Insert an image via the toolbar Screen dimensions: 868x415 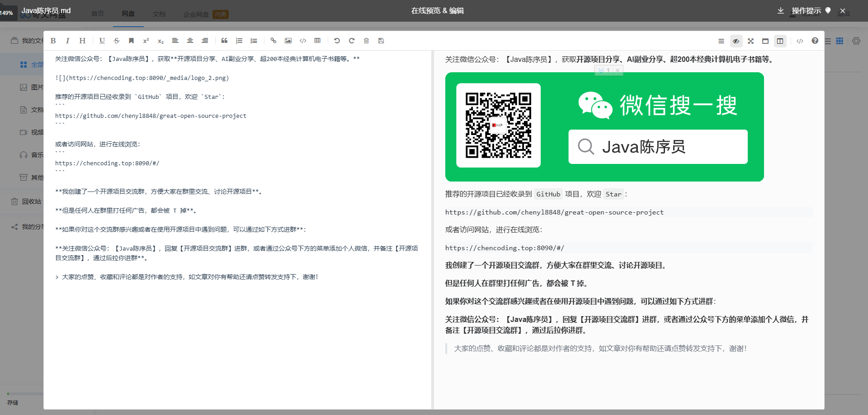(288, 41)
